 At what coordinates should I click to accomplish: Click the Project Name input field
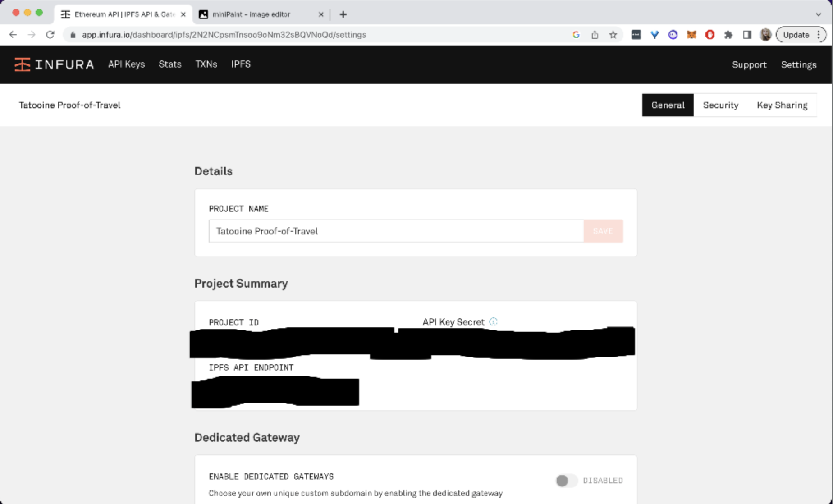[396, 231]
